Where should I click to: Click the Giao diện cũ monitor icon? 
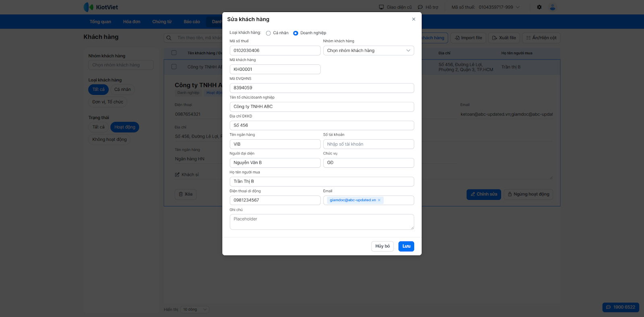(x=381, y=7)
